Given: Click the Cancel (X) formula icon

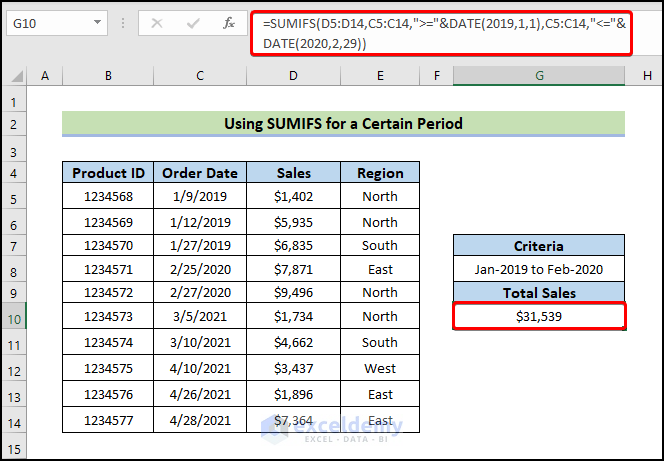Looking at the screenshot, I should click(x=159, y=22).
